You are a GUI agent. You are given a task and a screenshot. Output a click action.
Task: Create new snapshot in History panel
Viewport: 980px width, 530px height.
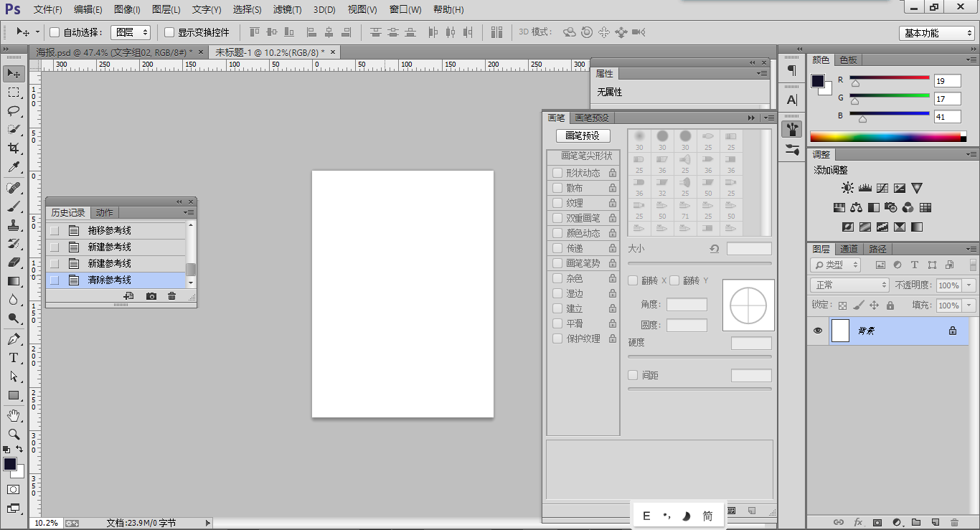[x=151, y=296]
